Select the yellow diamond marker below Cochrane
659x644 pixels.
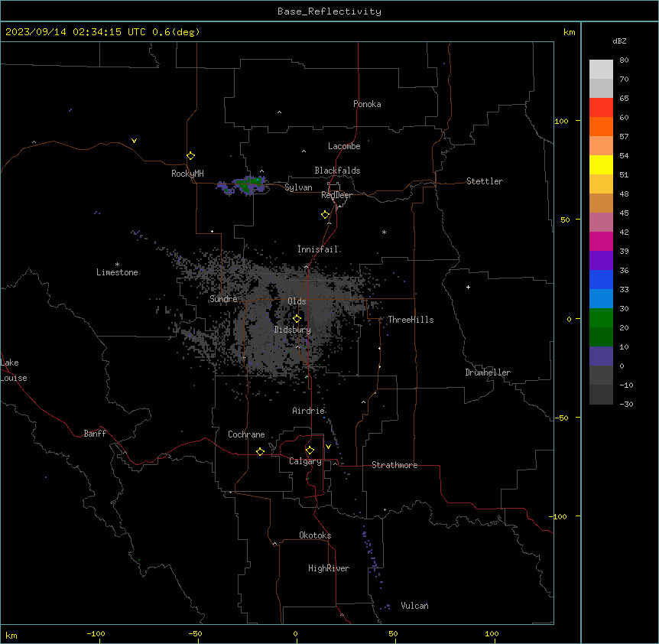pyautogui.click(x=260, y=451)
